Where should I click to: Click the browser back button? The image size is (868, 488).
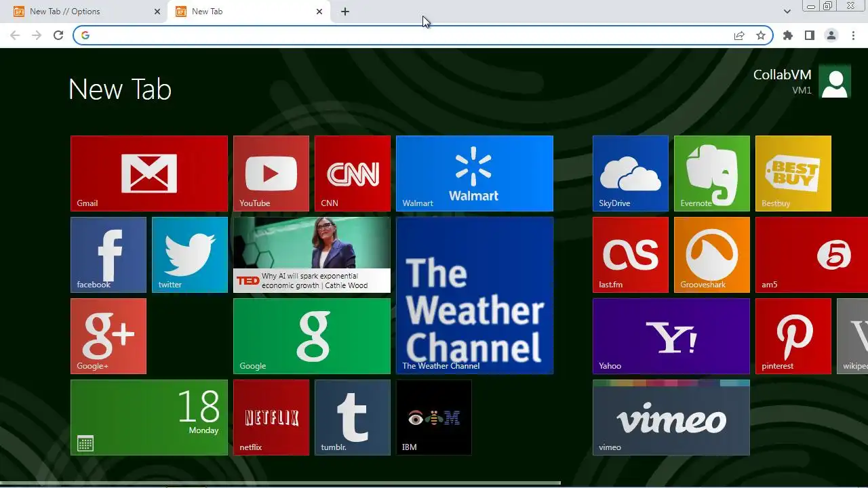[15, 35]
